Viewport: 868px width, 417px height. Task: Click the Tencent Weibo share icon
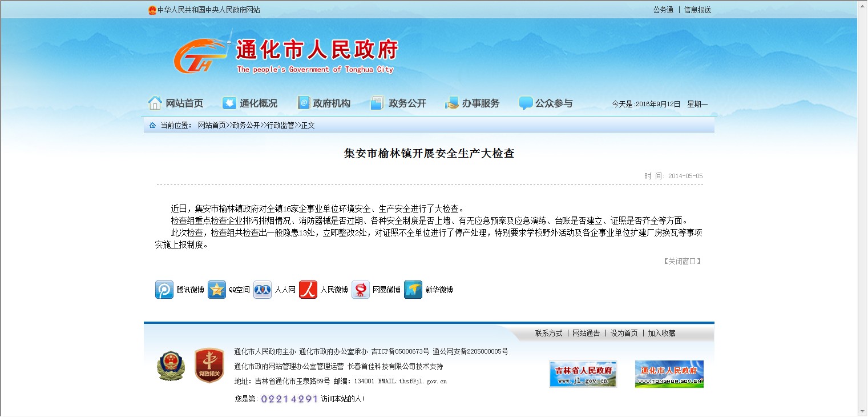164,290
